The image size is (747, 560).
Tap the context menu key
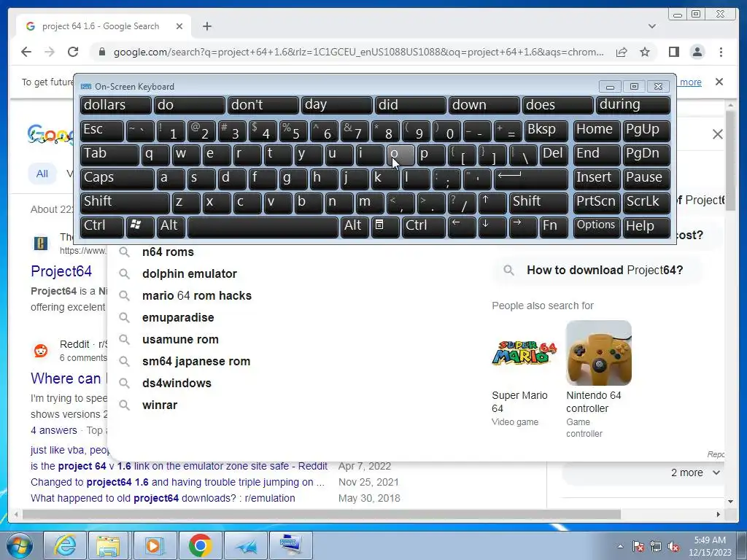coord(385,227)
